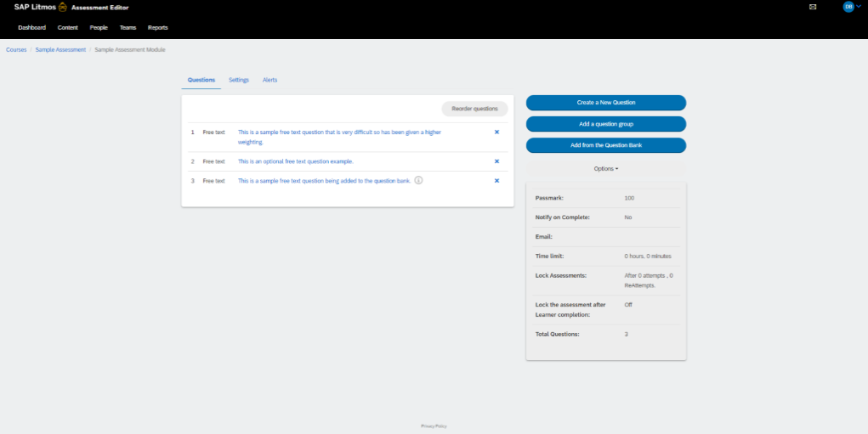Click the Total Questions label

tap(558, 335)
